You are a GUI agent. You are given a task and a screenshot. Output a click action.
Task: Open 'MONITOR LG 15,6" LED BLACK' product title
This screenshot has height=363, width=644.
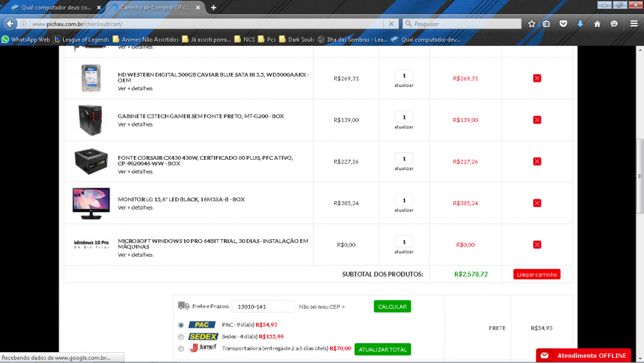point(181,199)
